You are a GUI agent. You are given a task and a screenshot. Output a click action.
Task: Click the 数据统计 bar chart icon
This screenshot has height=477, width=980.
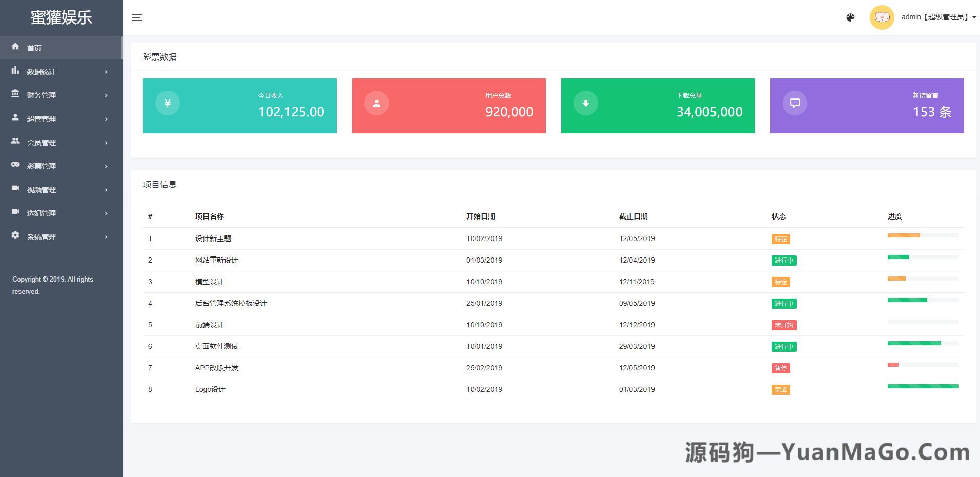coord(15,71)
